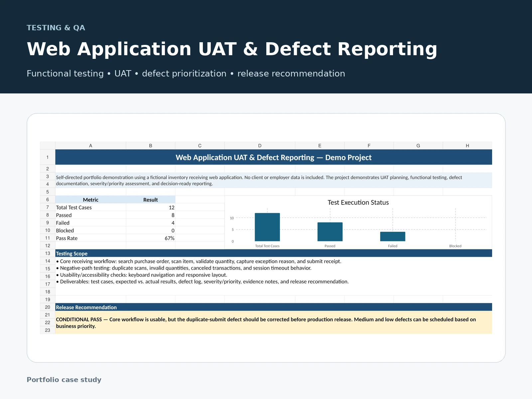
Task: Click the Result header cell
Action: pos(151,199)
